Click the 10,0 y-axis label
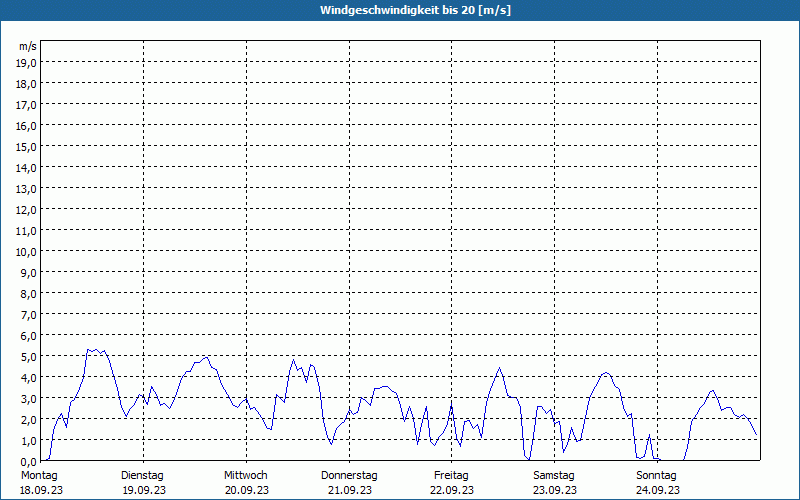This screenshot has width=800, height=500. click(x=26, y=251)
